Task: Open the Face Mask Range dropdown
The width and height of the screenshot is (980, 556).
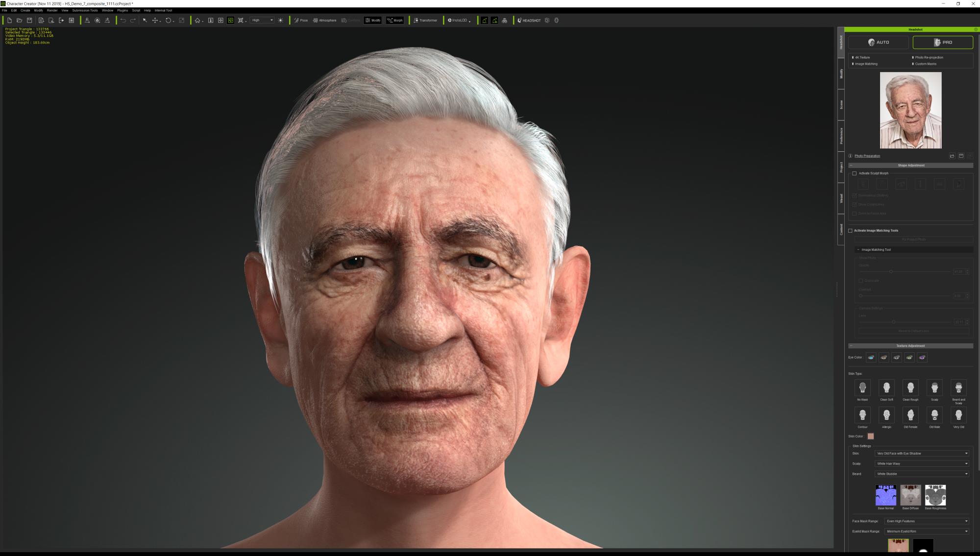Action: tap(927, 521)
